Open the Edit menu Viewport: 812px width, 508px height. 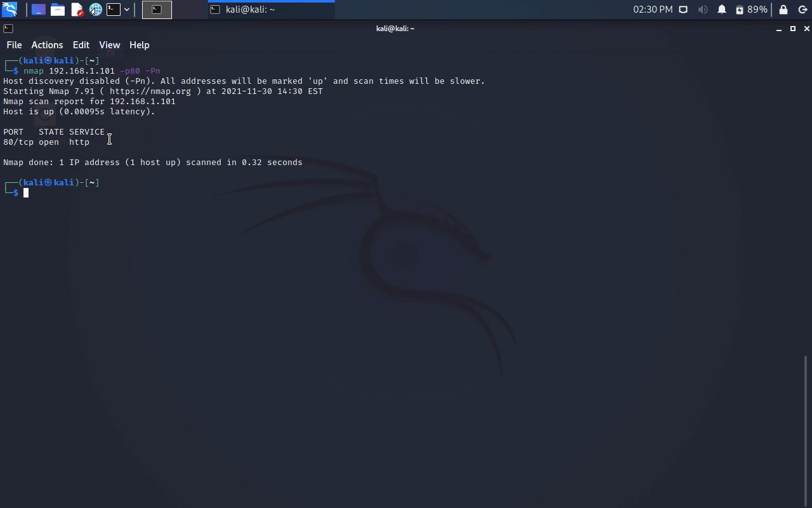point(81,45)
